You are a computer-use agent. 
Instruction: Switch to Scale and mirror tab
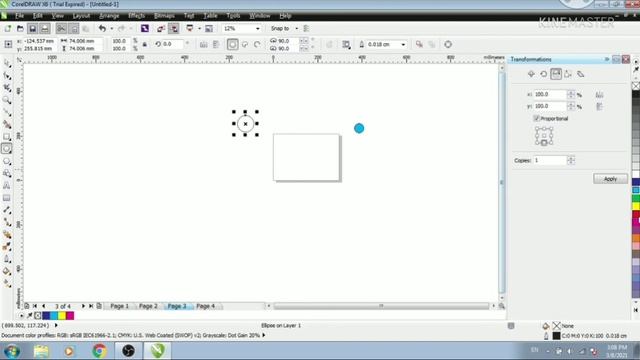(x=556, y=74)
